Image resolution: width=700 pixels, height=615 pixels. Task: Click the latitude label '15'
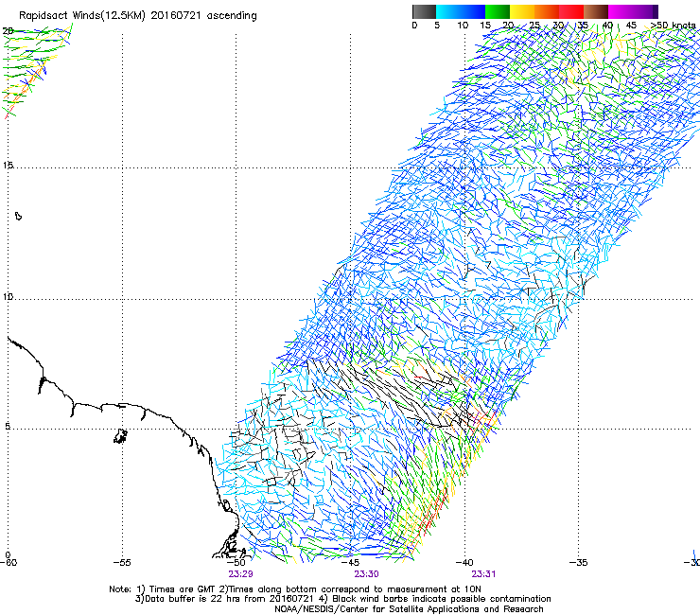coord(8,166)
